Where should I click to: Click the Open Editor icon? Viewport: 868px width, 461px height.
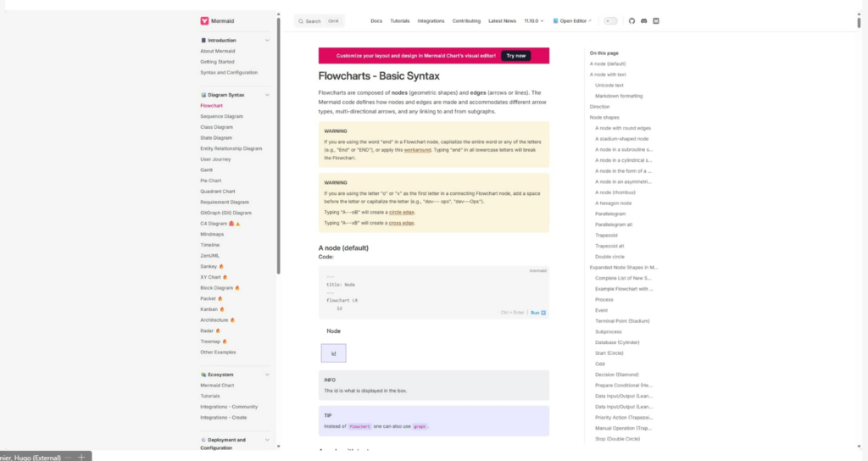click(x=556, y=21)
